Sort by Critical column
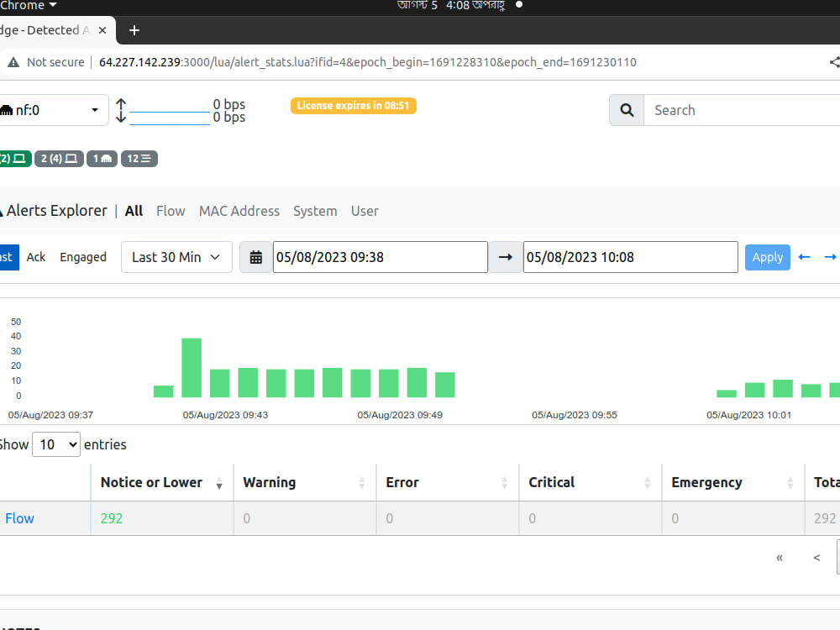 (591, 483)
